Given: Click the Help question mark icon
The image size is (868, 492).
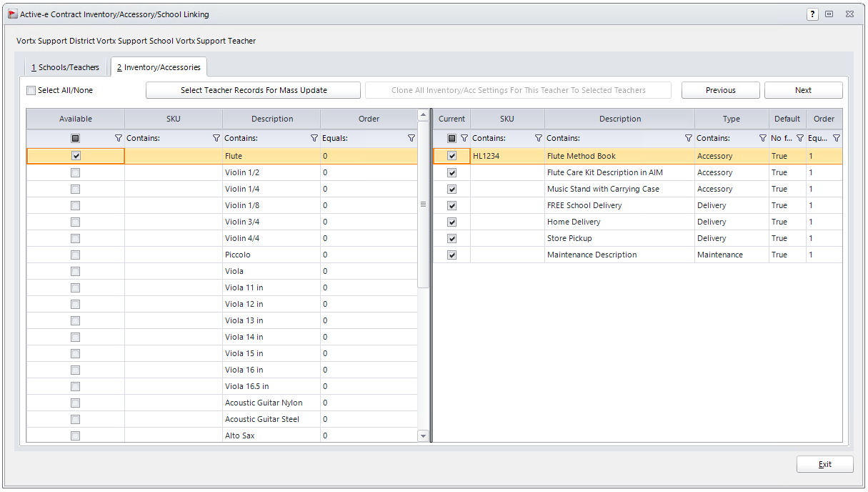Looking at the screenshot, I should (812, 14).
